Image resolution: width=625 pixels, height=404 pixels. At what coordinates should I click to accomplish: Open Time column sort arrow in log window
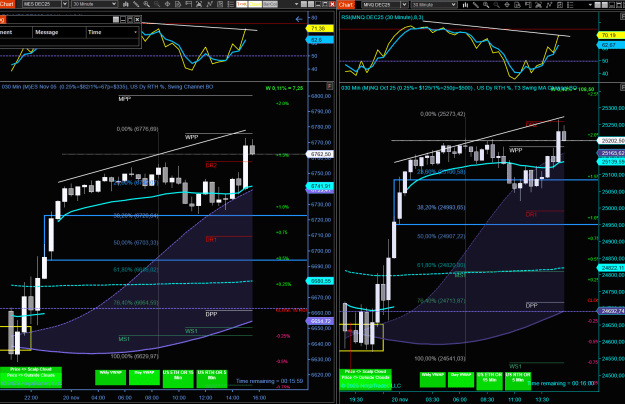(136, 32)
